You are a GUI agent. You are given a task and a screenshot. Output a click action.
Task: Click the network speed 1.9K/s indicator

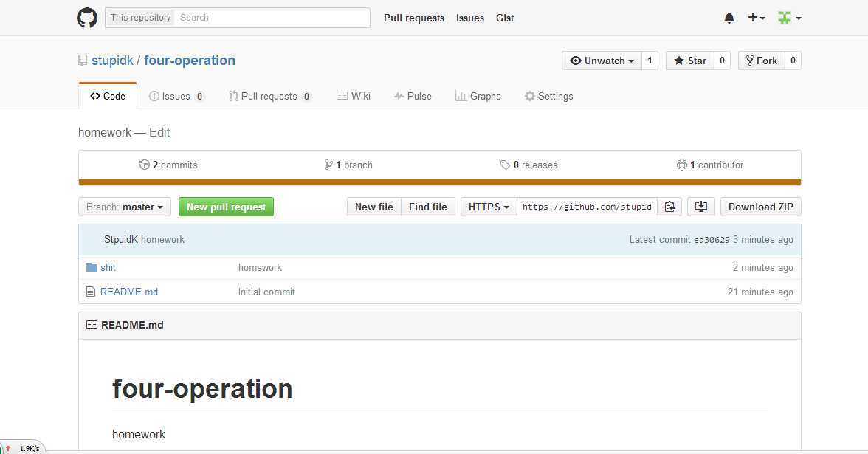pos(24,447)
